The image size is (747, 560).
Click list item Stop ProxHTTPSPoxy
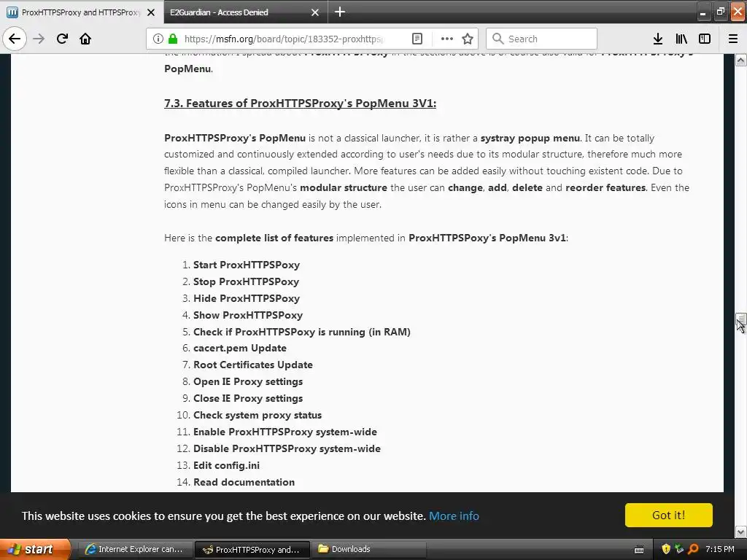[246, 281]
